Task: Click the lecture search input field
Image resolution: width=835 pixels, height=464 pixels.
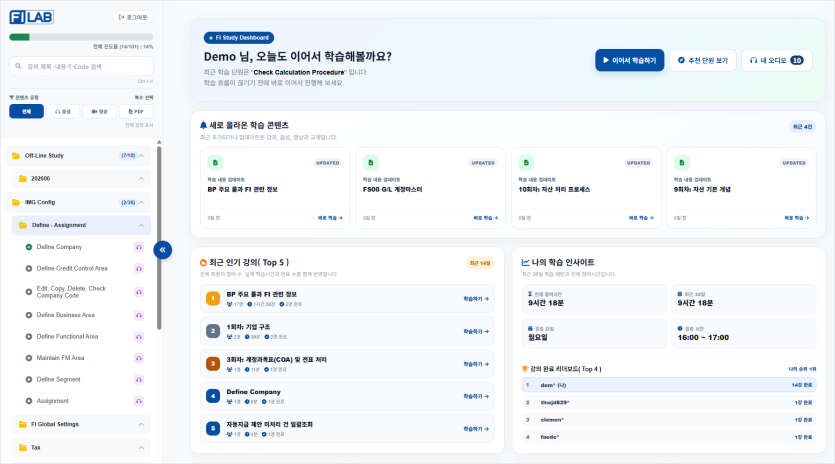Action: click(x=81, y=67)
